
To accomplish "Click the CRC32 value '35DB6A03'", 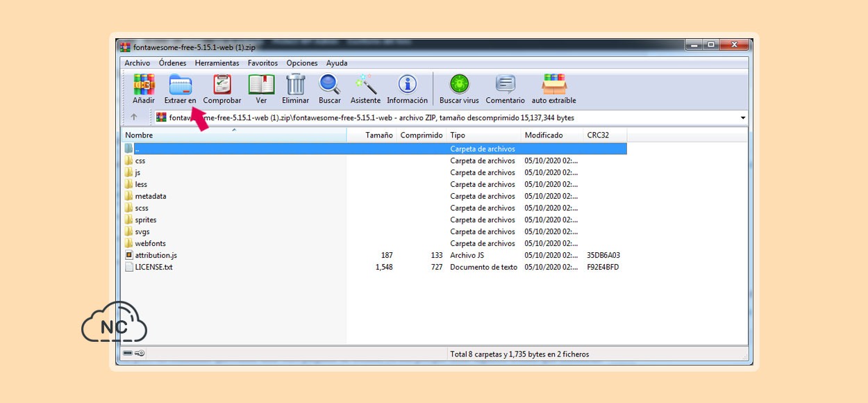I will tap(603, 255).
